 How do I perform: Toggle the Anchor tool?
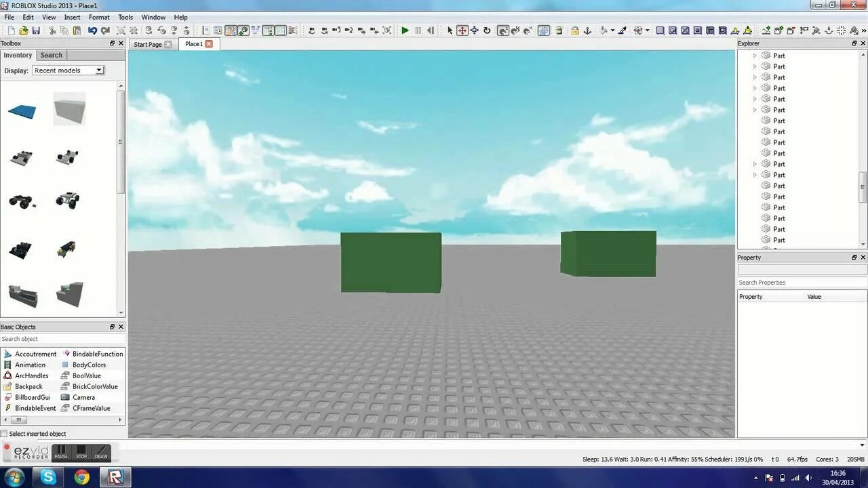tap(588, 30)
